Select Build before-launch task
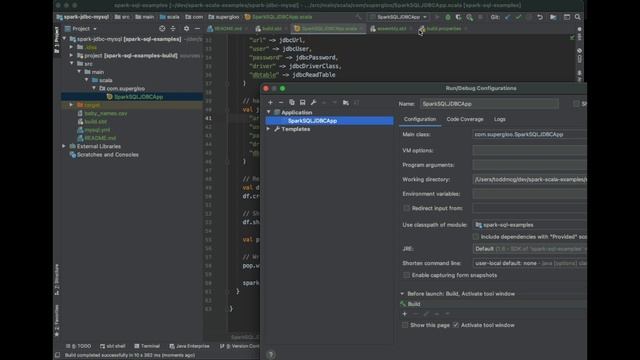 (x=493, y=304)
